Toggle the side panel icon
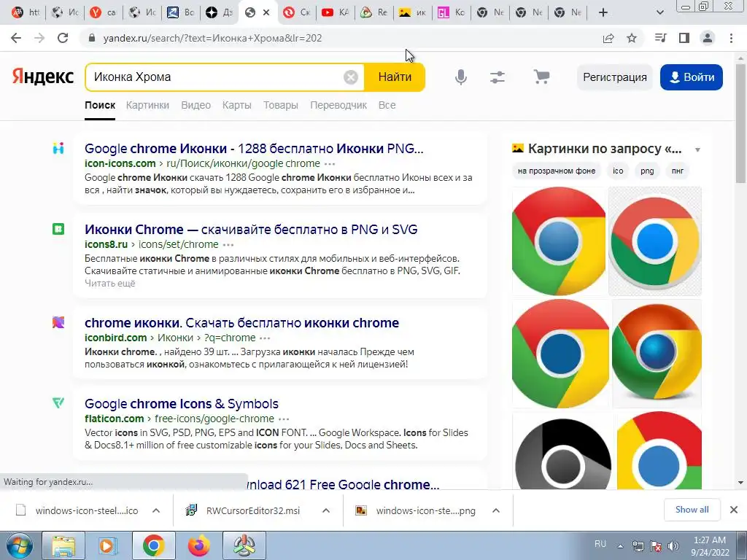Image resolution: width=747 pixels, height=560 pixels. (684, 38)
